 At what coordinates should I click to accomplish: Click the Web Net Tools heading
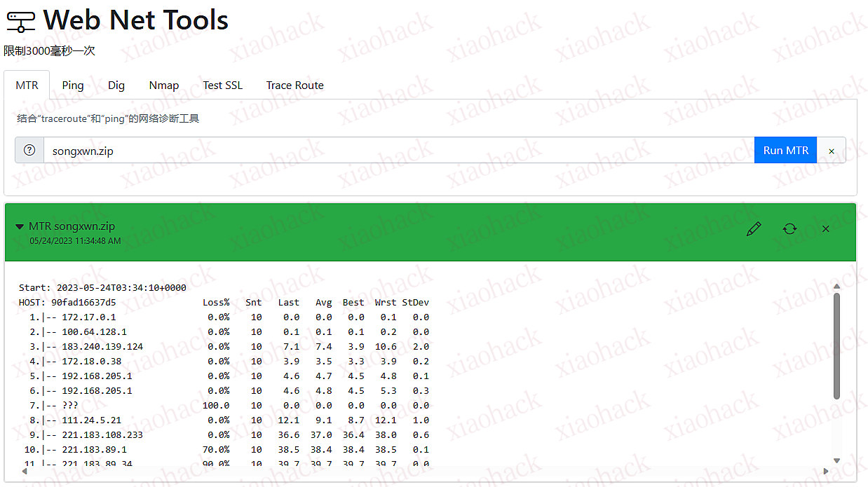click(135, 20)
